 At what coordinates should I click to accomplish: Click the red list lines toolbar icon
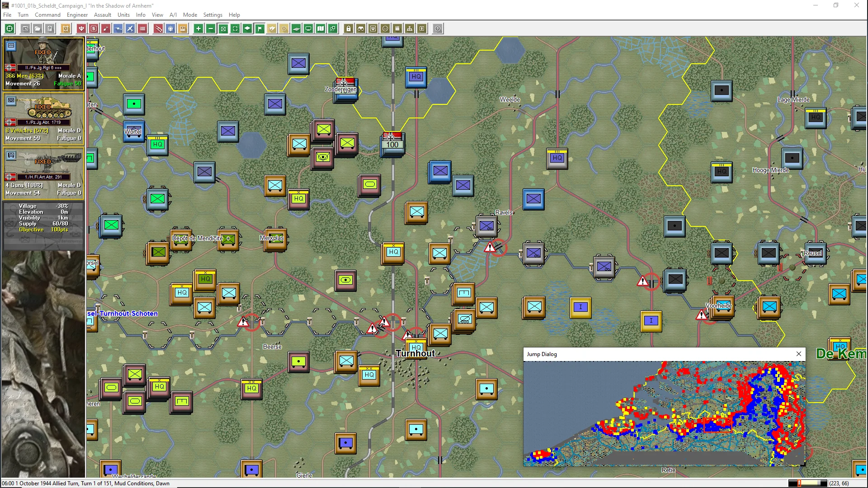[142, 28]
